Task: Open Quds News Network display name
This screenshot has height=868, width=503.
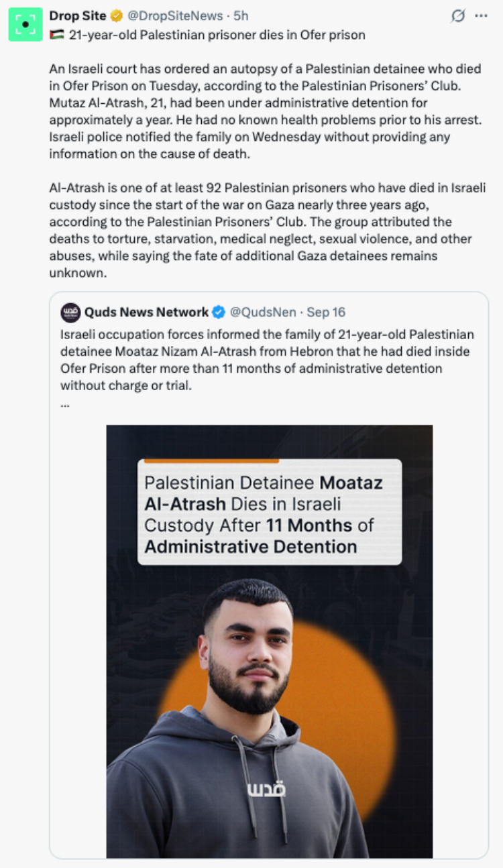Action: (x=146, y=312)
